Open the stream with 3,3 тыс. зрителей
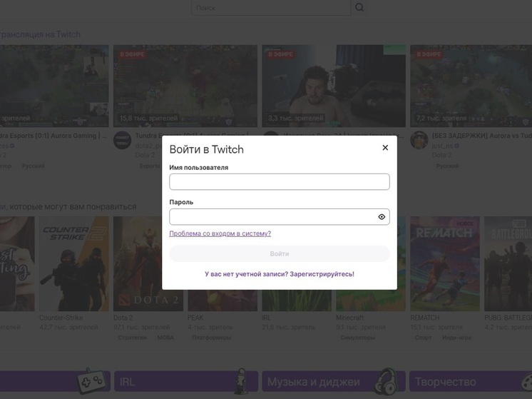The image size is (532, 399). (x=334, y=86)
